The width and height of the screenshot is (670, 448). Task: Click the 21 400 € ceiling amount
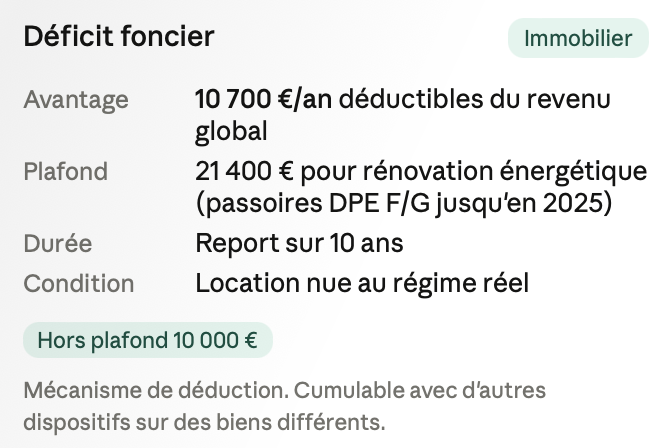[244, 171]
